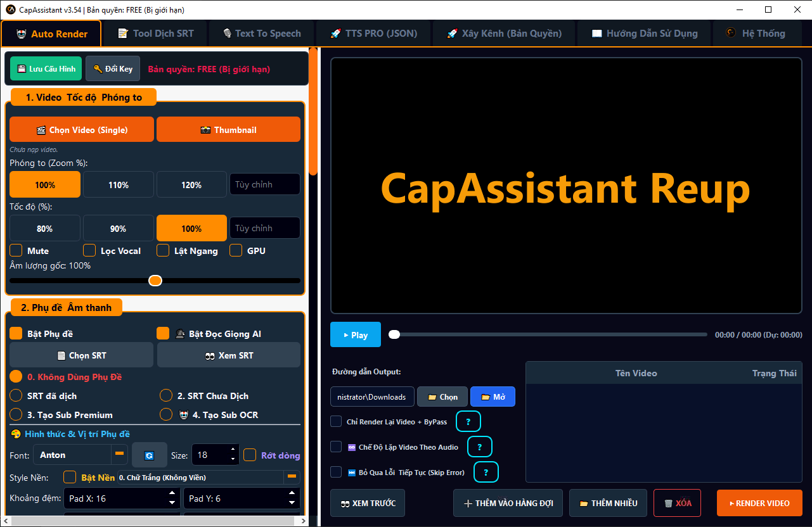Click the zoom Tùy chỉnh custom field
The width and height of the screenshot is (812, 527).
pyautogui.click(x=265, y=184)
